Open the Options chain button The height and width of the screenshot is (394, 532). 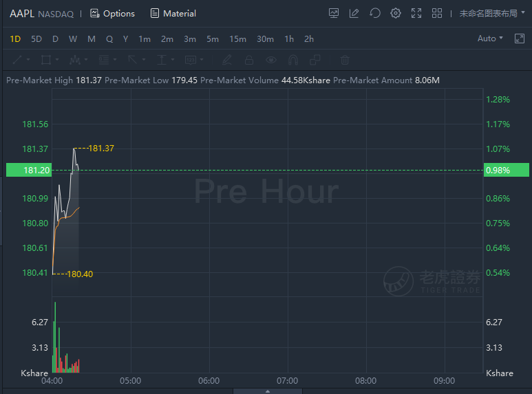112,14
